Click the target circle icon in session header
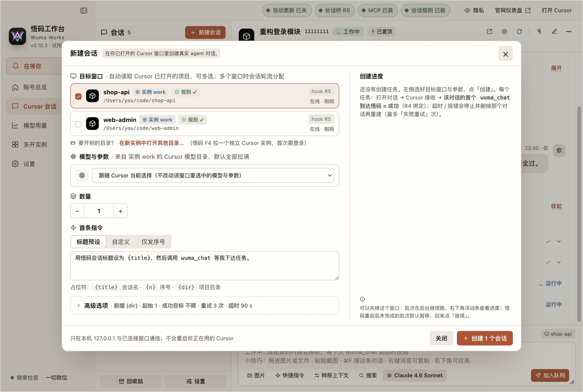Image resolution: width=583 pixels, height=392 pixels. 504,31
